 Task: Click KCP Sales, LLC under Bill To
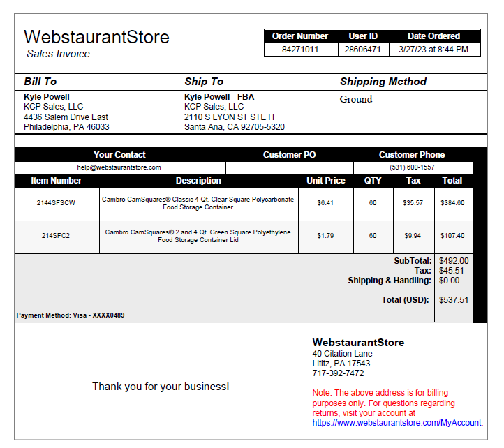pos(53,107)
